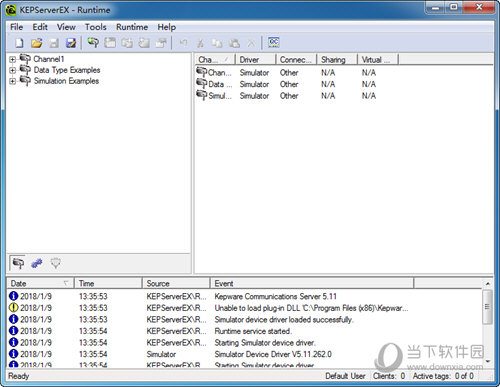The width and height of the screenshot is (500, 387).
Task: Select the first 'Starting Simulator device driver.' event
Action: point(245,343)
